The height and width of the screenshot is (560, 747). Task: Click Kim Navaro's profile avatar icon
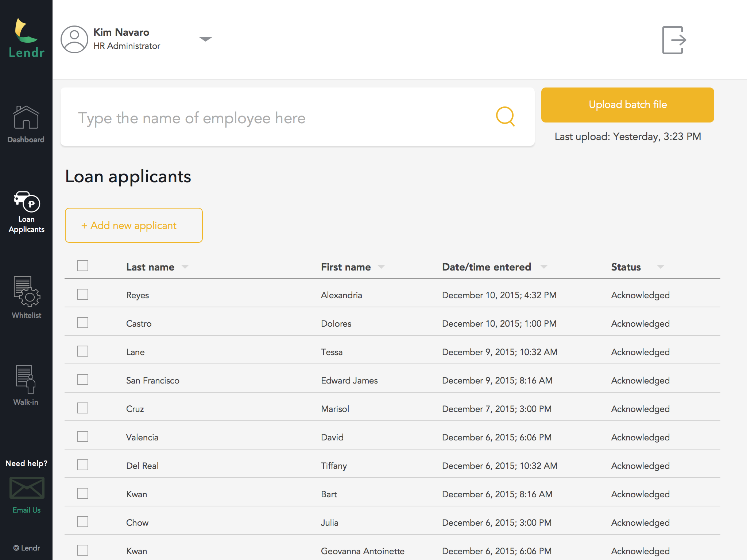[74, 39]
